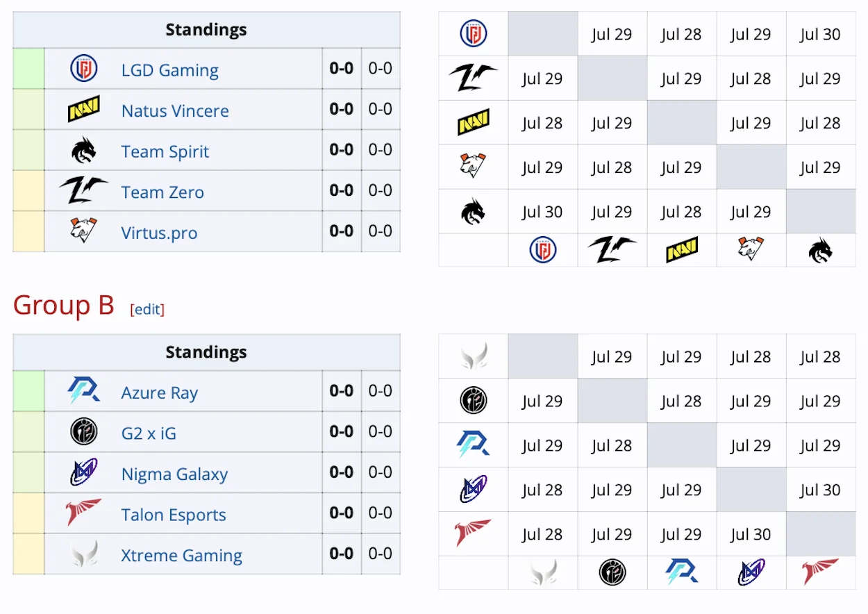Click Team Spirit logo beside its standings name
The width and height of the screenshot is (868, 614).
[83, 150]
